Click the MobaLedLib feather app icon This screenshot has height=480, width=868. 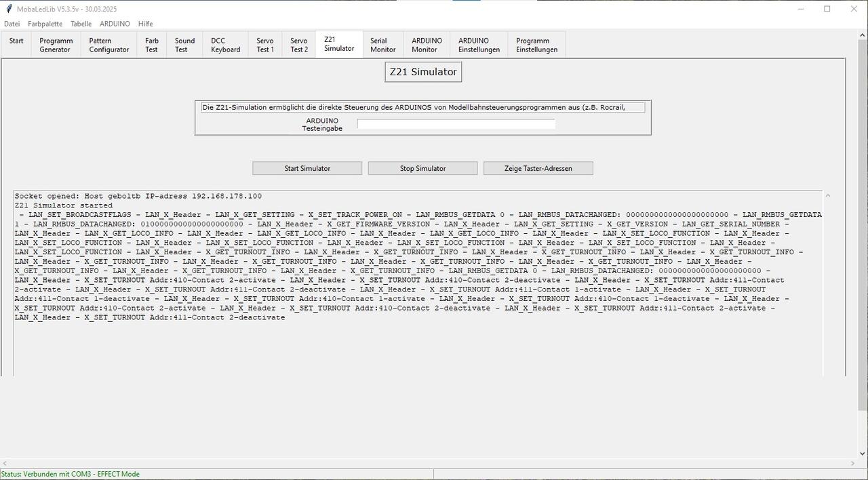[9, 9]
